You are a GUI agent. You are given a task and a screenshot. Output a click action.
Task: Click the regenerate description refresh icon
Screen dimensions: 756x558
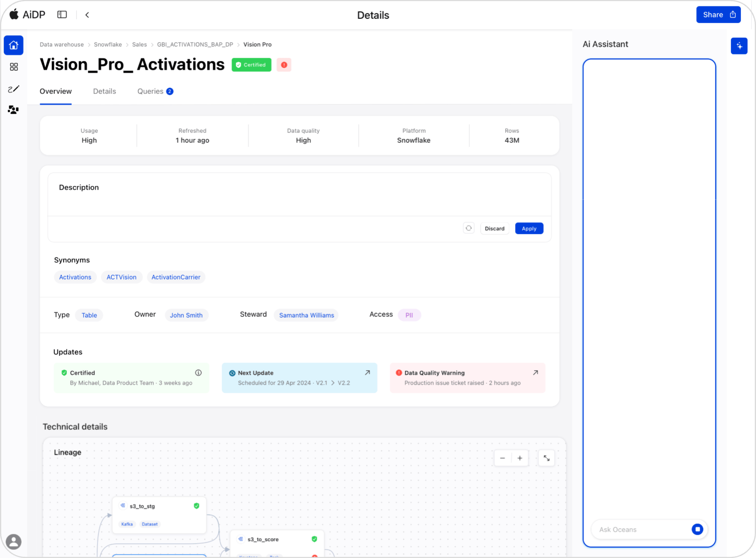tap(468, 228)
